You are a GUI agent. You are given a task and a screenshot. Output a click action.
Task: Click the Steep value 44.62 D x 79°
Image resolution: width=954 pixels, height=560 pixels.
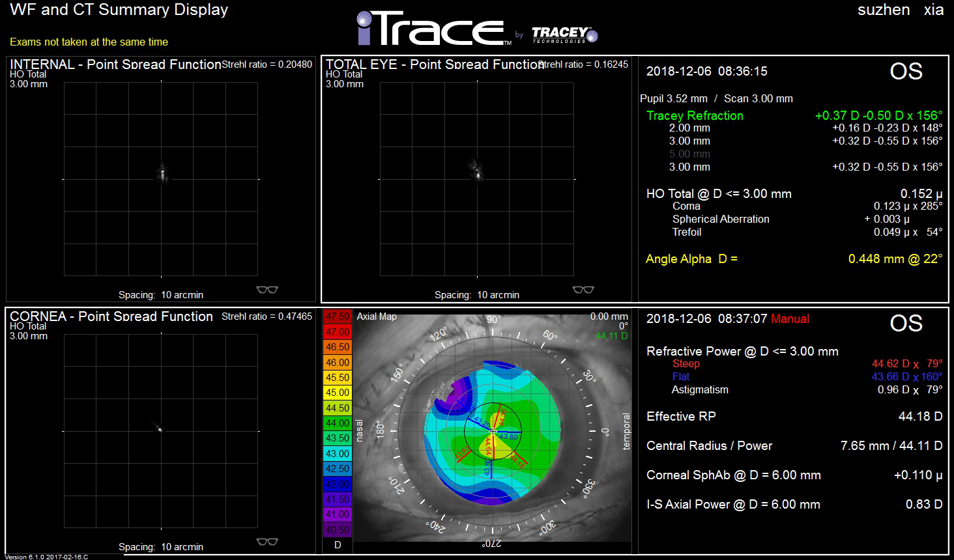point(907,363)
